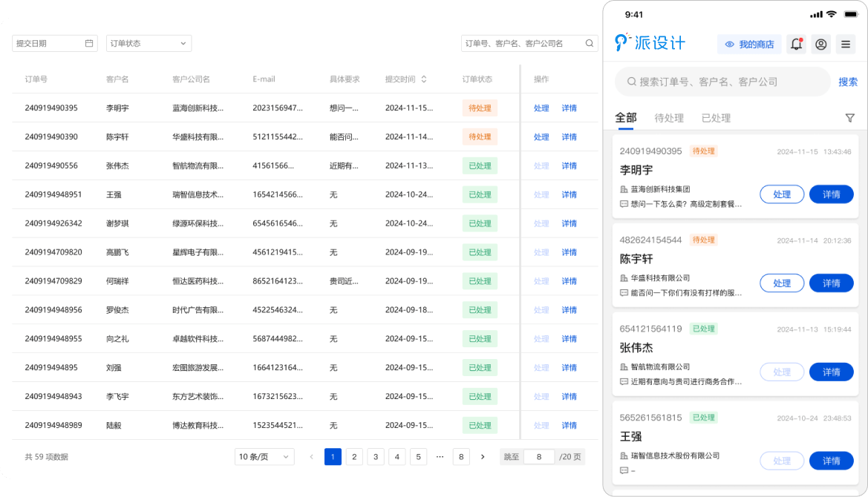Click the magnifier icon in desktop search box
The height and width of the screenshot is (497, 868).
590,44
